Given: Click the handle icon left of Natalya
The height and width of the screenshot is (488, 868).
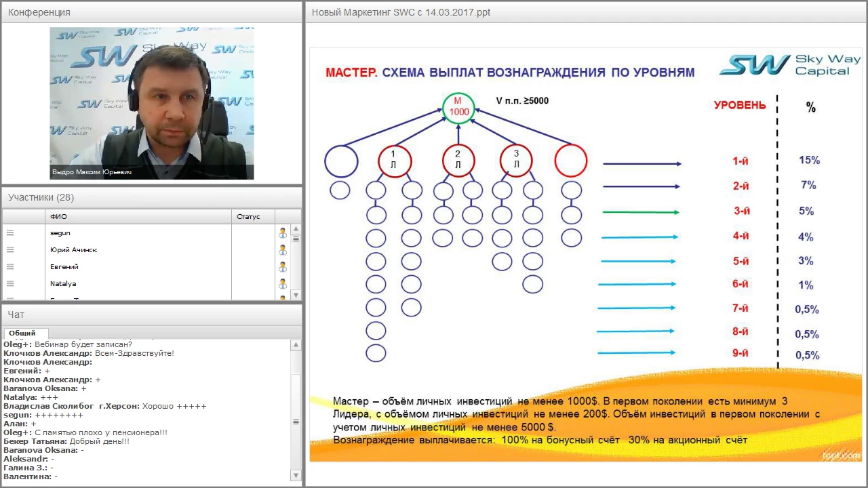Looking at the screenshot, I should coord(10,283).
